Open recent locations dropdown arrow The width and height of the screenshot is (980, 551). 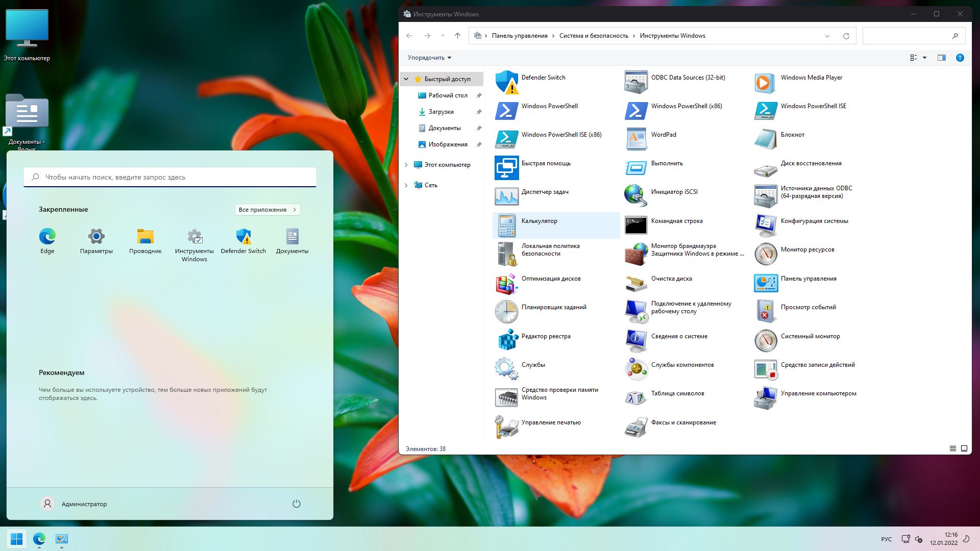(x=443, y=36)
